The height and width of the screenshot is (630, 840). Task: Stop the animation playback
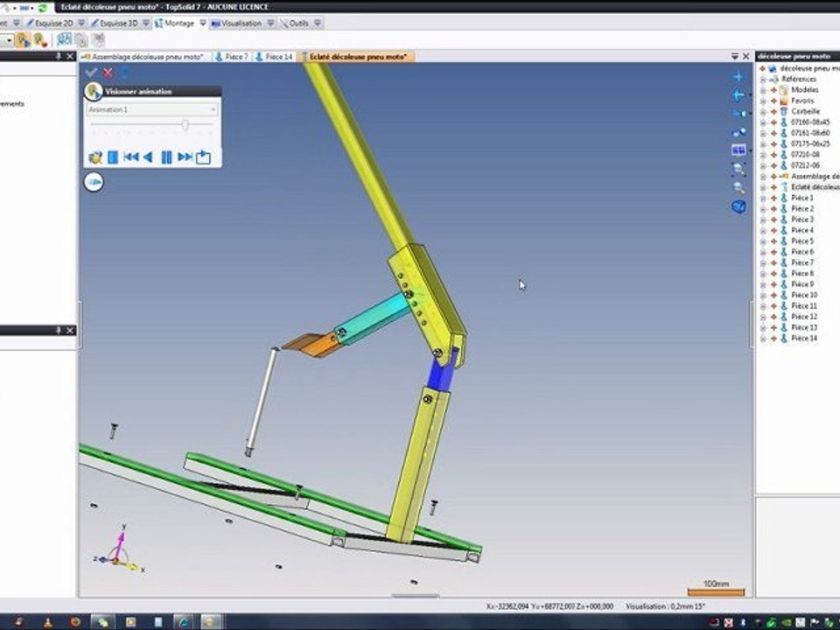(x=113, y=157)
